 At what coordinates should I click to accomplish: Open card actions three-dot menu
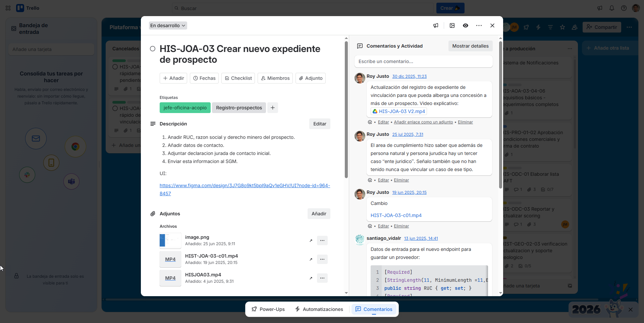(479, 25)
